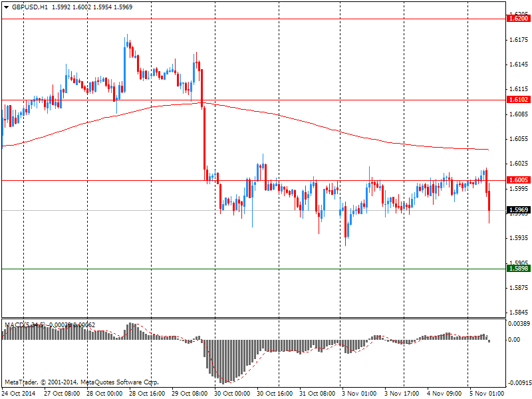This screenshot has width=532, height=399.
Task: Click the red 1.6102 price level tag
Action: (518, 99)
